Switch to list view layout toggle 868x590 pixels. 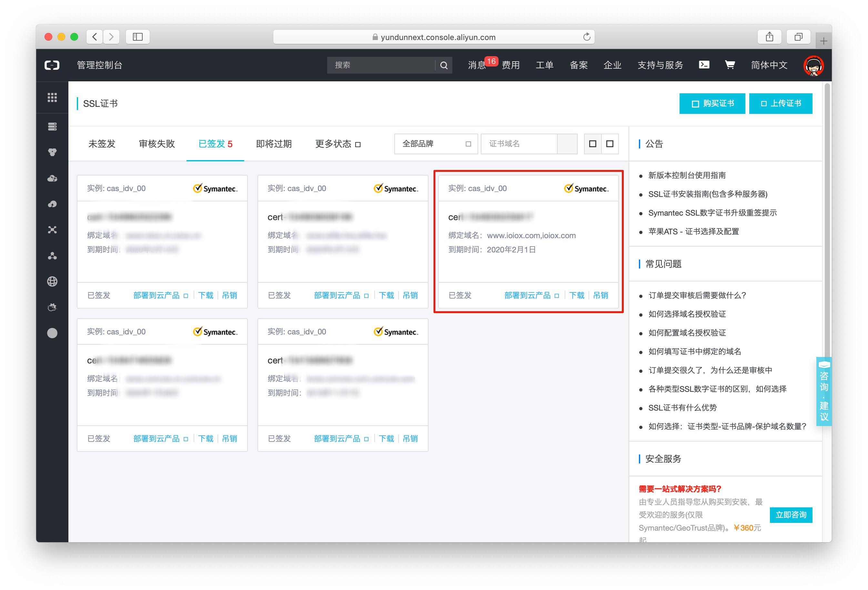coord(610,144)
